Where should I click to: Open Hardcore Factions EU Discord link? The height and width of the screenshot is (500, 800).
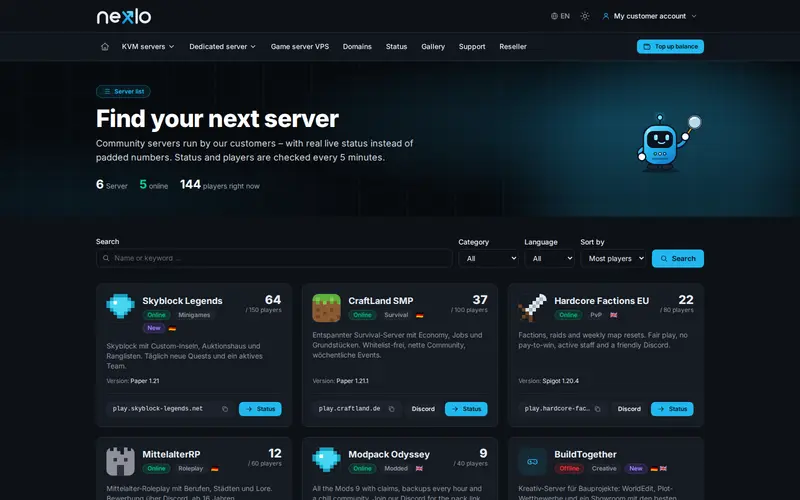(629, 409)
